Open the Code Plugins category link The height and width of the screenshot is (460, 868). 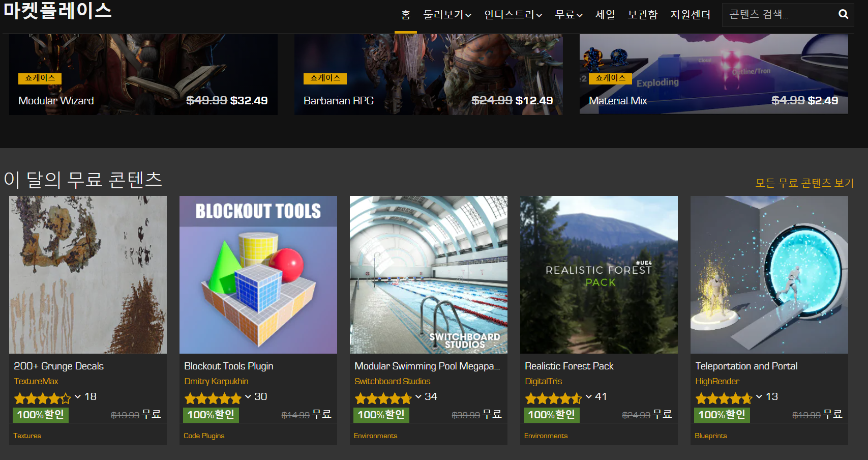[x=204, y=436]
